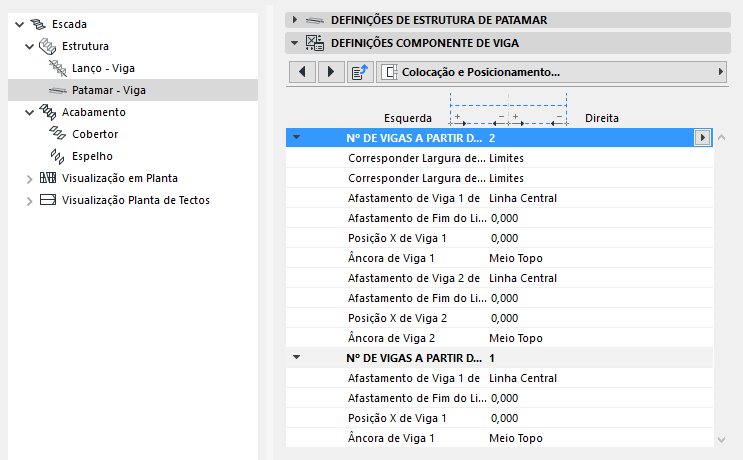
Task: Go to previous settings page arrow
Action: click(x=302, y=72)
